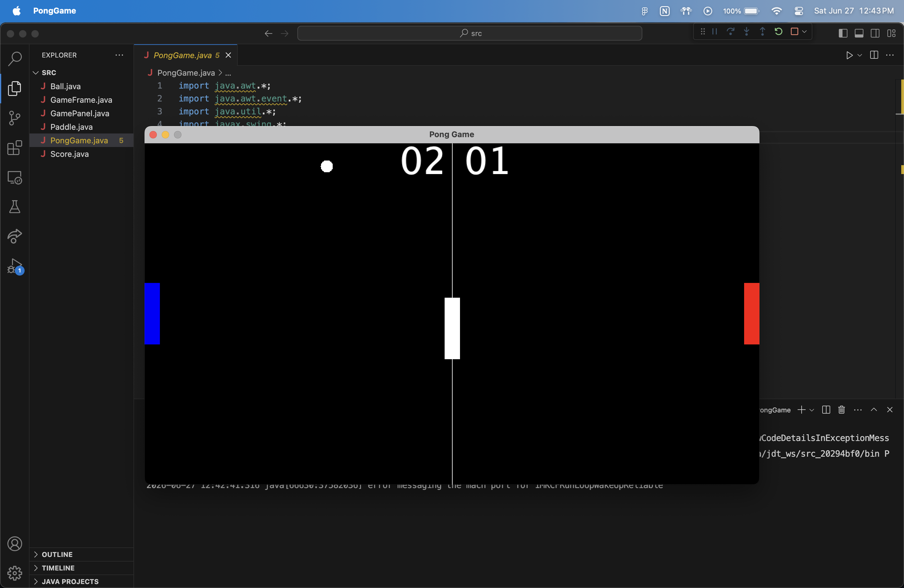Select PongGame terminal label in panel
This screenshot has height=588, width=904.
point(775,410)
